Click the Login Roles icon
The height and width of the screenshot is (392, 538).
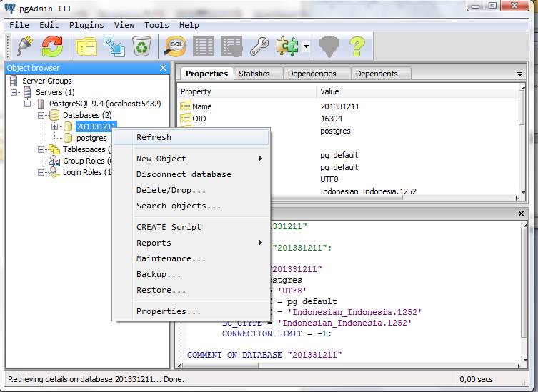54,172
